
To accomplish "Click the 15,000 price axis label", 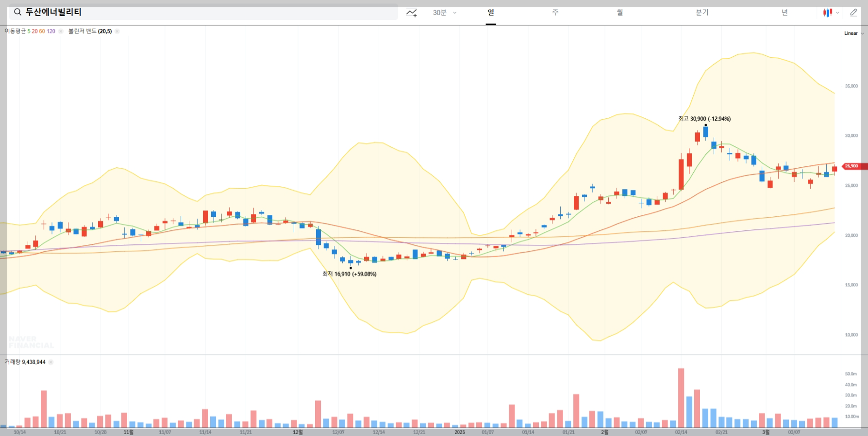I will [851, 285].
